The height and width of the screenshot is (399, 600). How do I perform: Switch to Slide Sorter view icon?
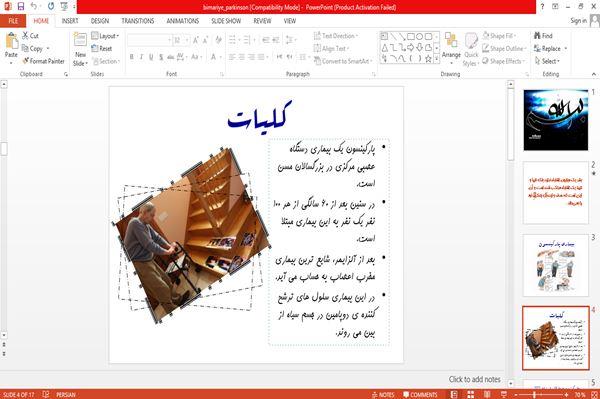click(x=470, y=394)
